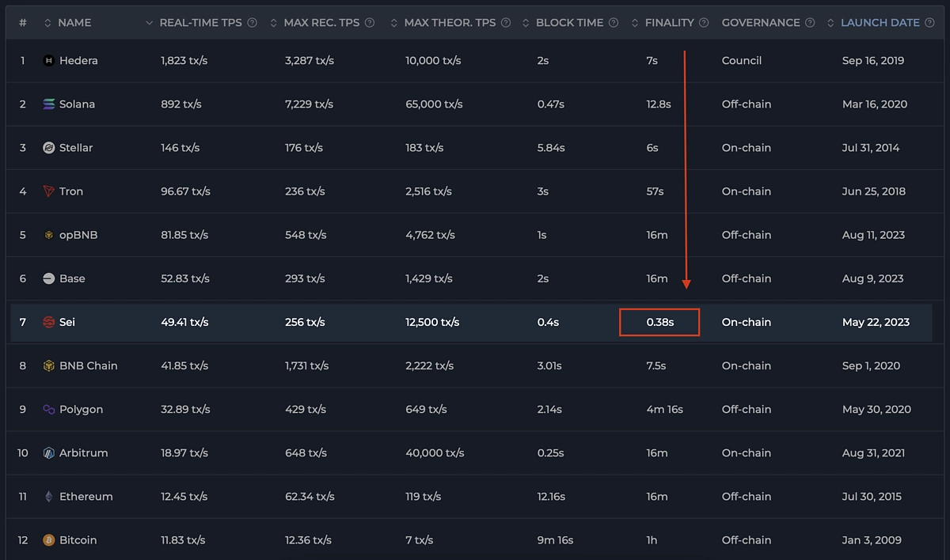Click help icon next to Real-Time TPS
The width and height of the screenshot is (950, 560).
click(252, 23)
